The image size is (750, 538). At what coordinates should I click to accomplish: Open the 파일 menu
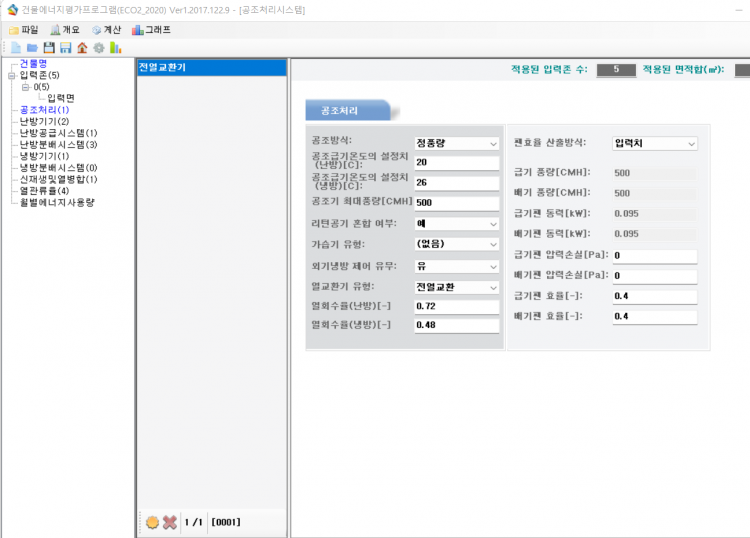[x=24, y=30]
